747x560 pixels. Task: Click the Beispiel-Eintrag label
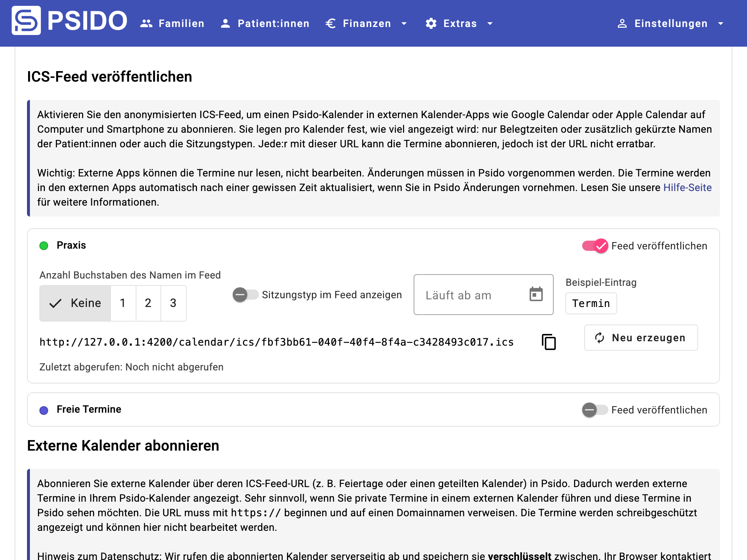pos(601,283)
